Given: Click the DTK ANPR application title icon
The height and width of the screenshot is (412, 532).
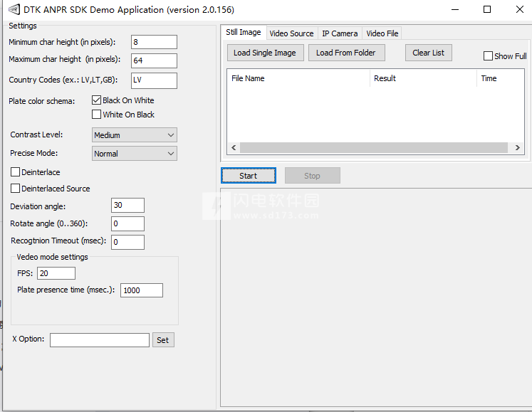Looking at the screenshot, I should (x=14, y=9).
